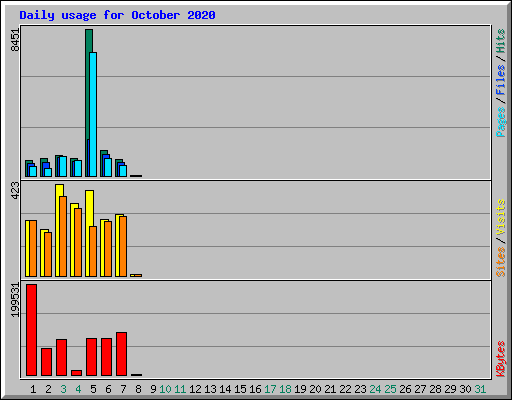
Task: Click day 26 on the x-axis
Action: click(405, 389)
